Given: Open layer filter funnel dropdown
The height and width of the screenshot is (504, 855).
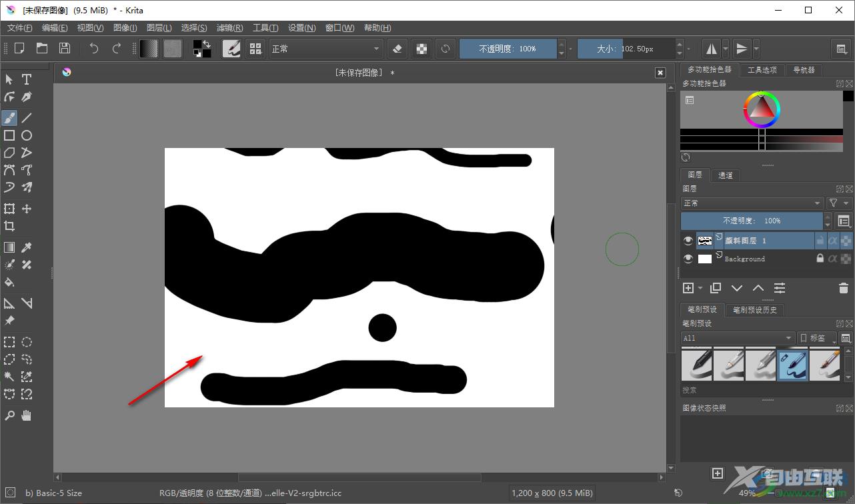Looking at the screenshot, I should click(x=839, y=203).
